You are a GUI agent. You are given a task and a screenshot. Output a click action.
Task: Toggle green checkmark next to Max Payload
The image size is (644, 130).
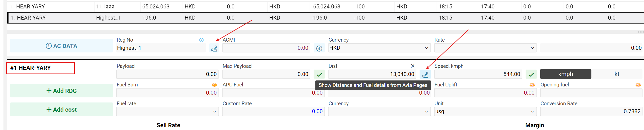(x=319, y=75)
